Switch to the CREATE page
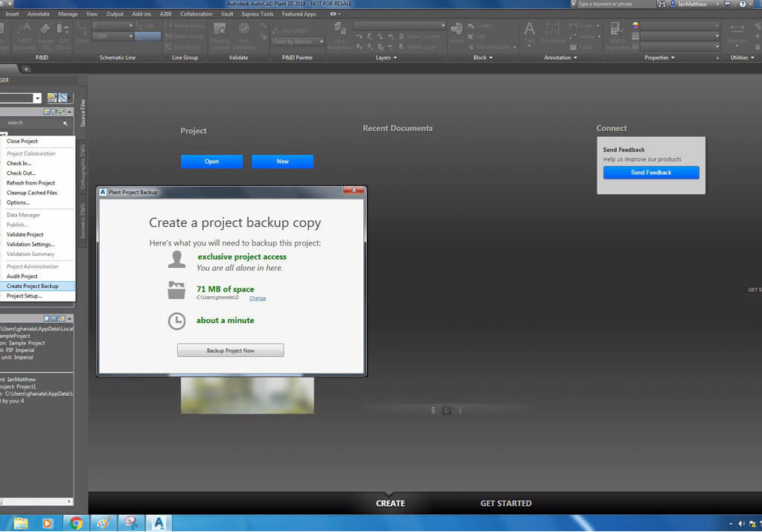The width and height of the screenshot is (762, 532). (390, 503)
